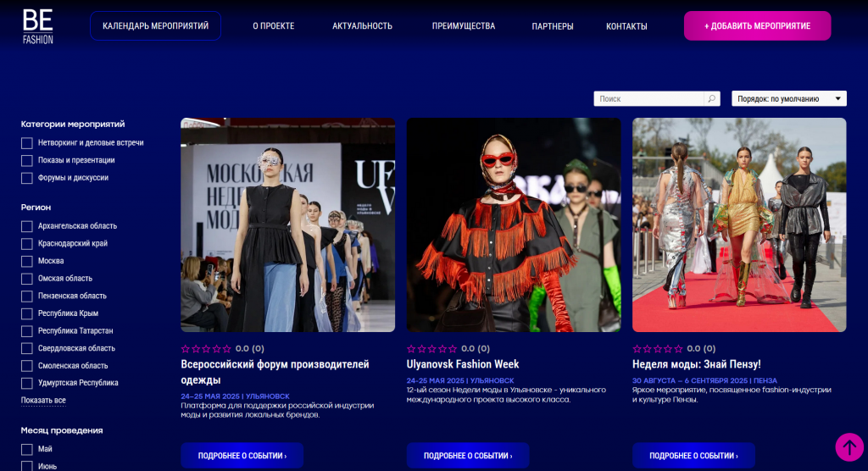Select the Москва region checkbox
868x471 pixels.
click(x=26, y=261)
